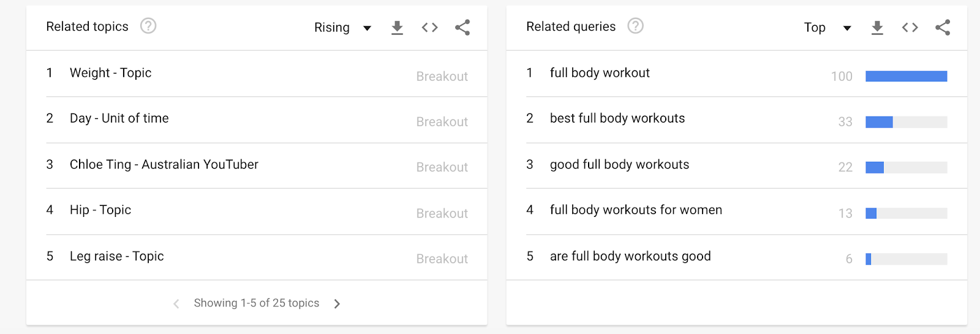980x334 pixels.
Task: Expand the Rising dropdown in Related topics
Action: pyautogui.click(x=343, y=28)
